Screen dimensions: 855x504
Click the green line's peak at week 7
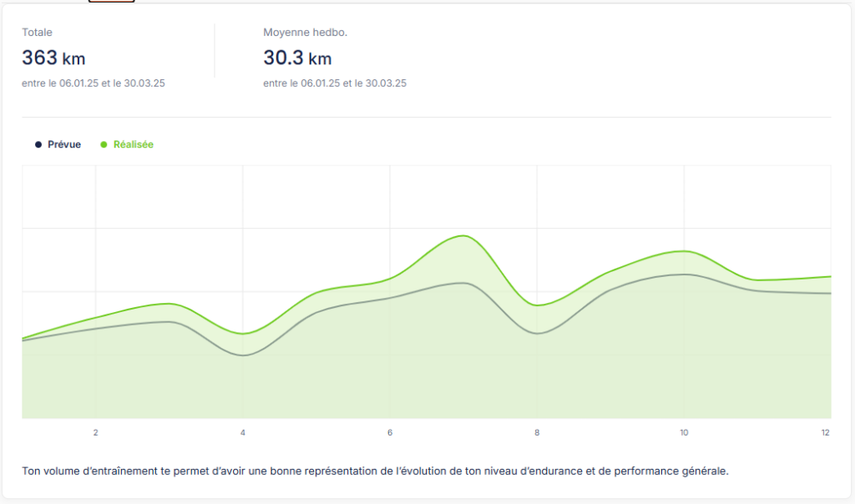[464, 235]
